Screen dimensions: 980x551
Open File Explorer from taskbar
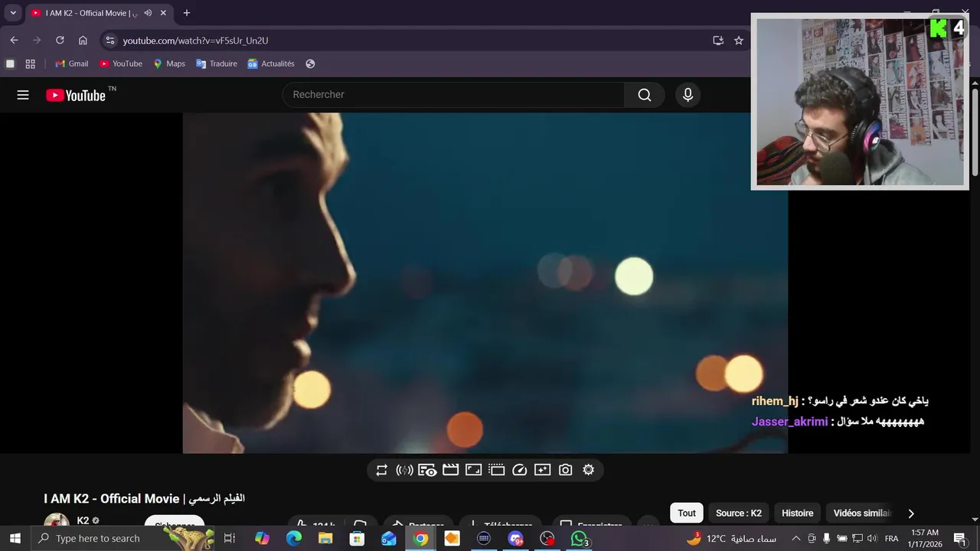point(325,539)
